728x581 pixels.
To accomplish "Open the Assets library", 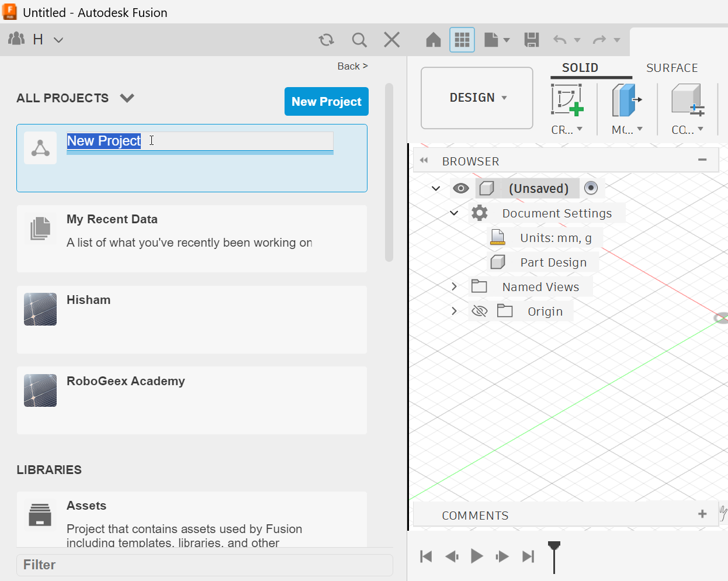I will coord(192,520).
